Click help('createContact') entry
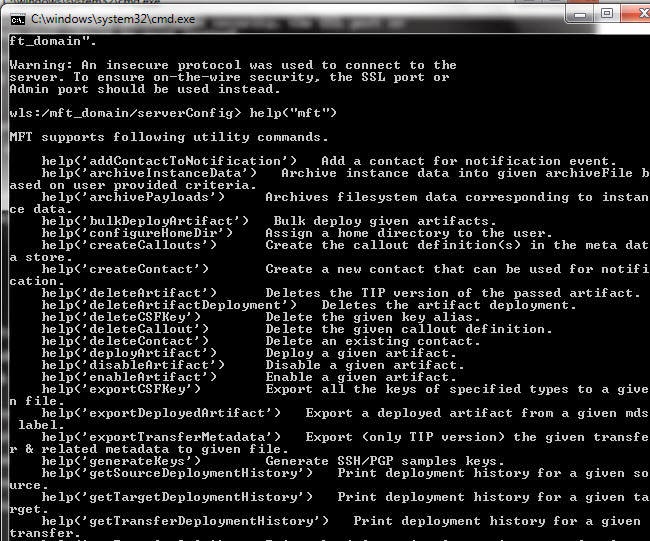The width and height of the screenshot is (650, 541). (x=125, y=269)
